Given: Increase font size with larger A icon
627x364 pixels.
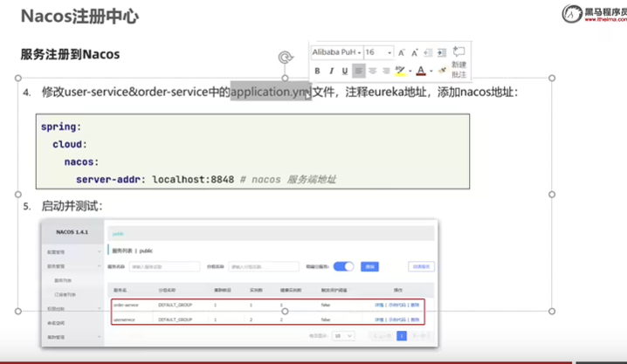Looking at the screenshot, I should click(402, 52).
